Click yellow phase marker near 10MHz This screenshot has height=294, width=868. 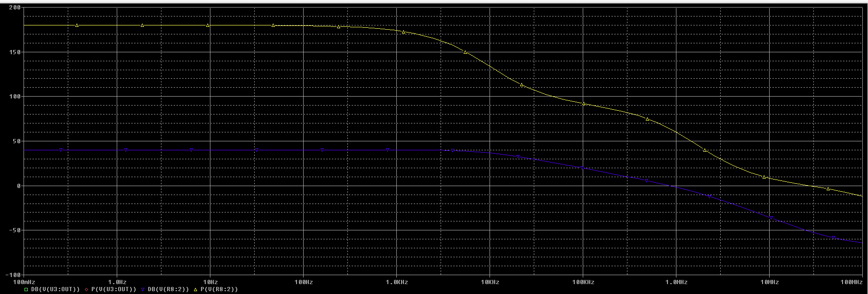(764, 177)
